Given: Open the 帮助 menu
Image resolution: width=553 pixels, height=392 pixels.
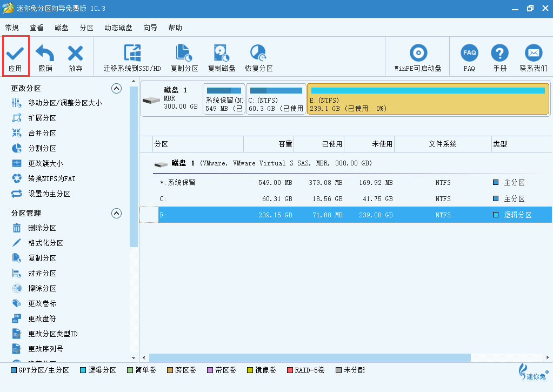Looking at the screenshot, I should [x=175, y=28].
